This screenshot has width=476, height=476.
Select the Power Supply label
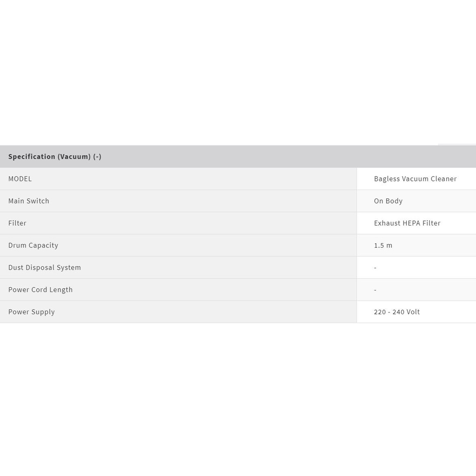point(32,312)
